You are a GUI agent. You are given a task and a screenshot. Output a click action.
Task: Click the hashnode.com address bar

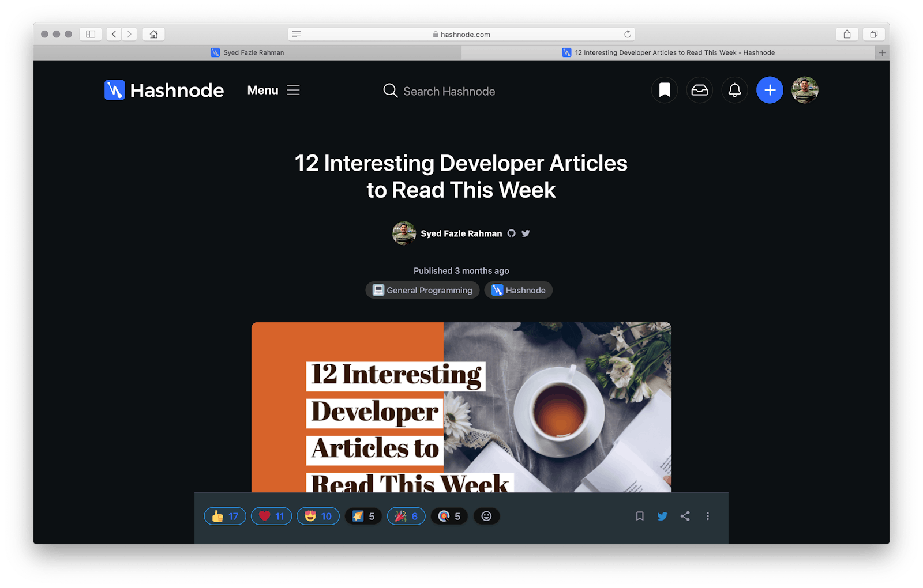pos(461,34)
